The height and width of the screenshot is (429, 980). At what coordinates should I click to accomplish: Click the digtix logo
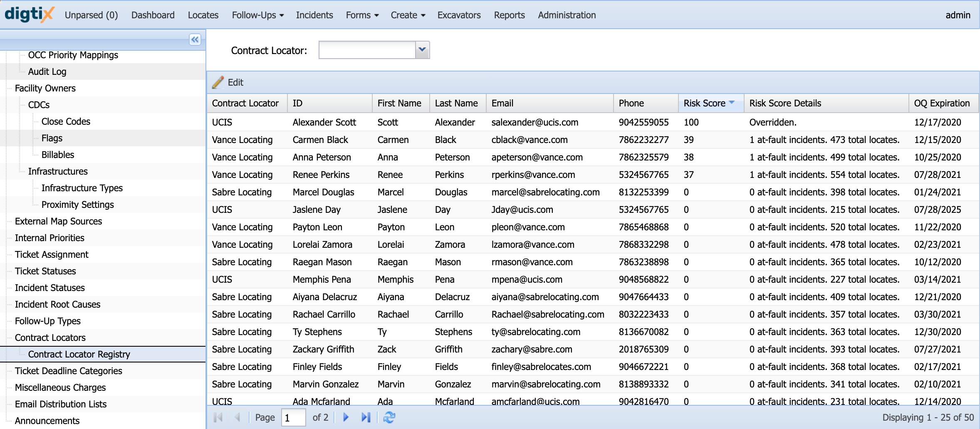click(x=29, y=14)
